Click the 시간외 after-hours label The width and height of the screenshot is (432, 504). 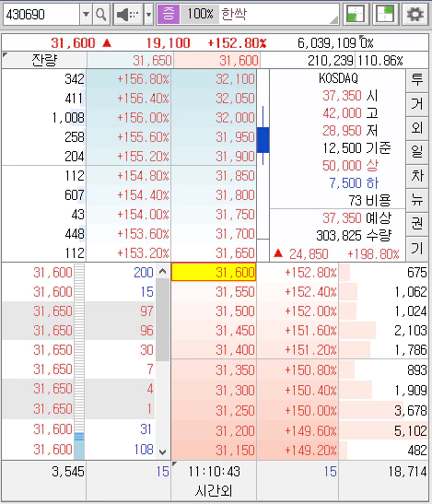(x=214, y=491)
